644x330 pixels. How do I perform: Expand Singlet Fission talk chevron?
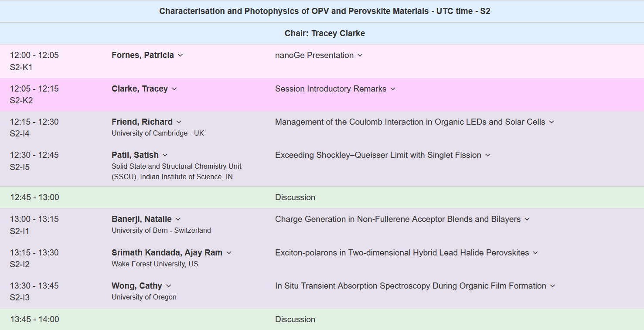(488, 155)
